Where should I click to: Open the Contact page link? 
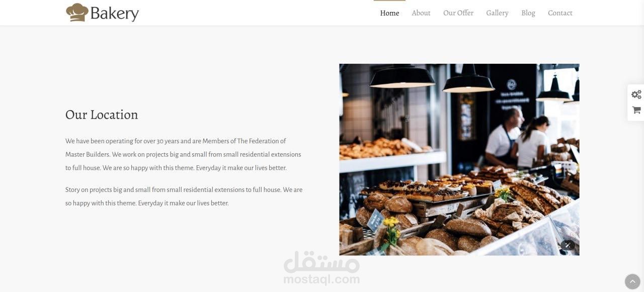click(560, 13)
